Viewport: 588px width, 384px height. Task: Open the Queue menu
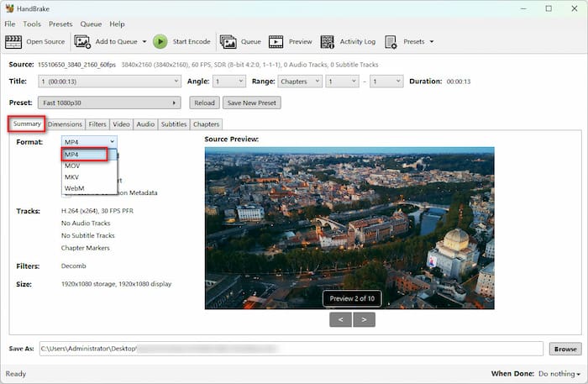click(91, 24)
